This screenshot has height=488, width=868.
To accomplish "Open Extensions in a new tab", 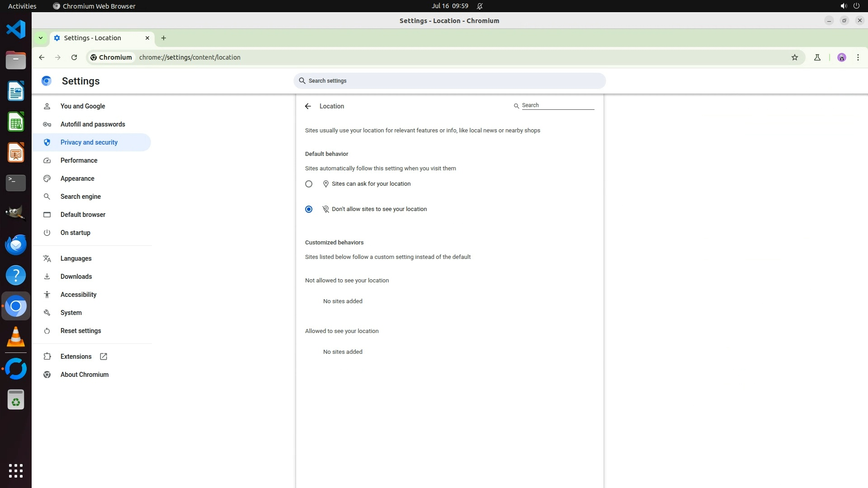I will (76, 357).
